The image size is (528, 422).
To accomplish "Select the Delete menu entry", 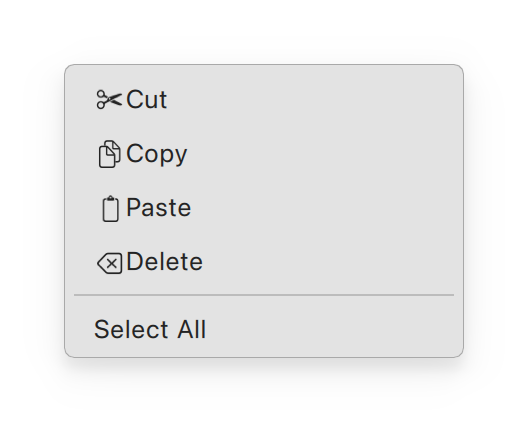I will click(x=264, y=262).
